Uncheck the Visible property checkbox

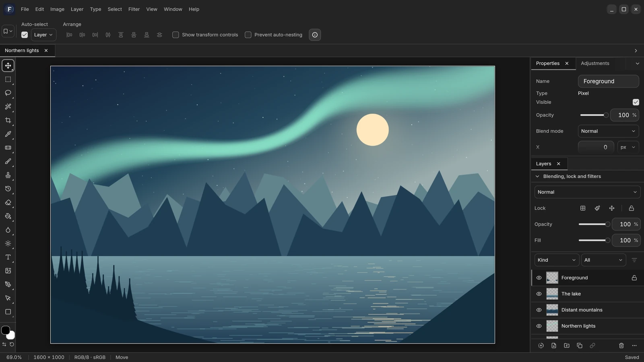(x=636, y=102)
